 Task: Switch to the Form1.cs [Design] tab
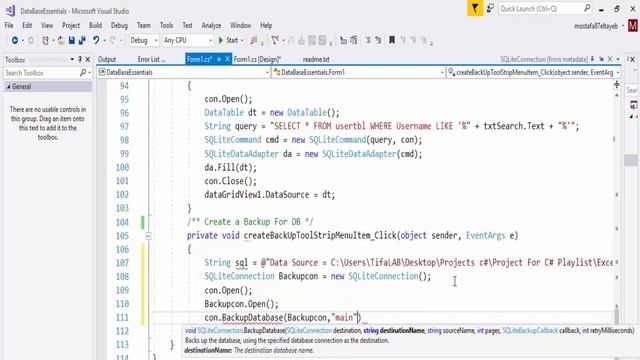click(258, 60)
